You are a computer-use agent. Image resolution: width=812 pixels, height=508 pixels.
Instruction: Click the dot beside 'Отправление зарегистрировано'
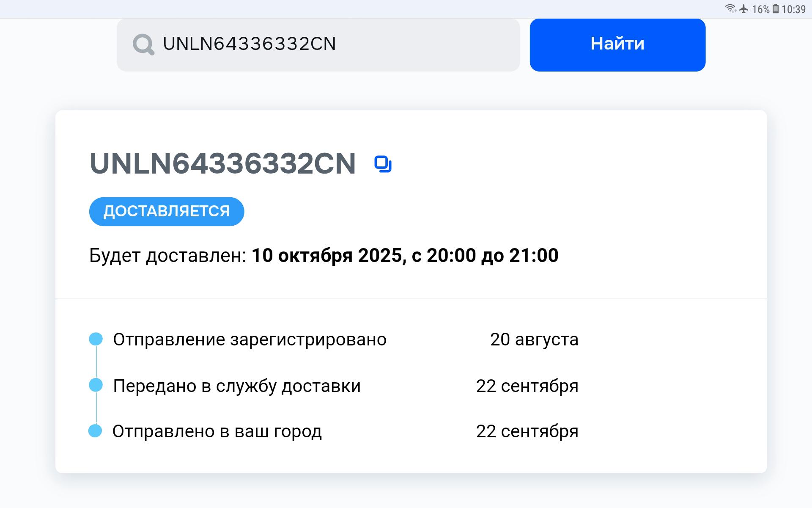click(x=96, y=339)
